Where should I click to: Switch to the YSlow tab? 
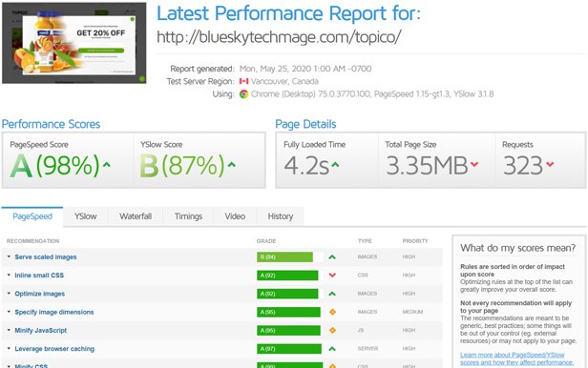86,216
